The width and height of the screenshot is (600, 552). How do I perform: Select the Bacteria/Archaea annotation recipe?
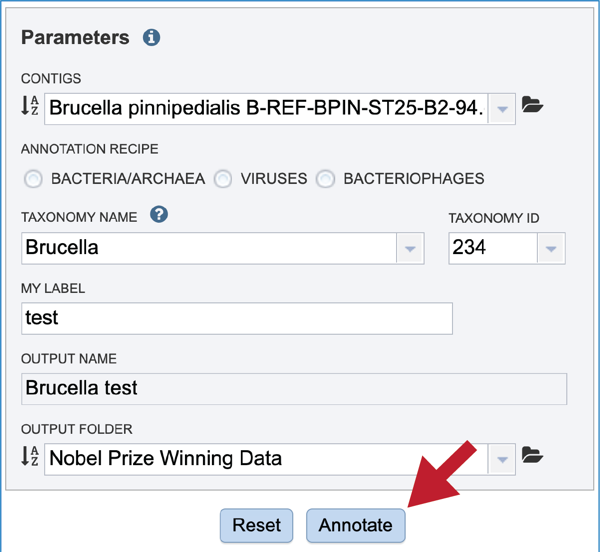[33, 179]
